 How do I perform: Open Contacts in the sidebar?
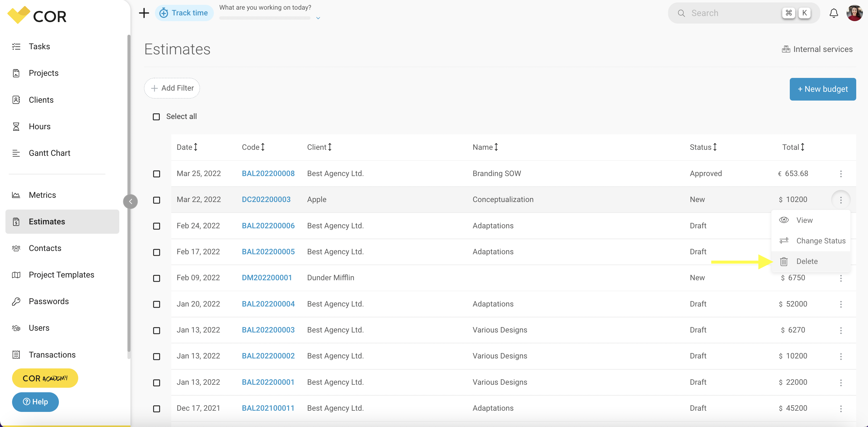(62, 249)
